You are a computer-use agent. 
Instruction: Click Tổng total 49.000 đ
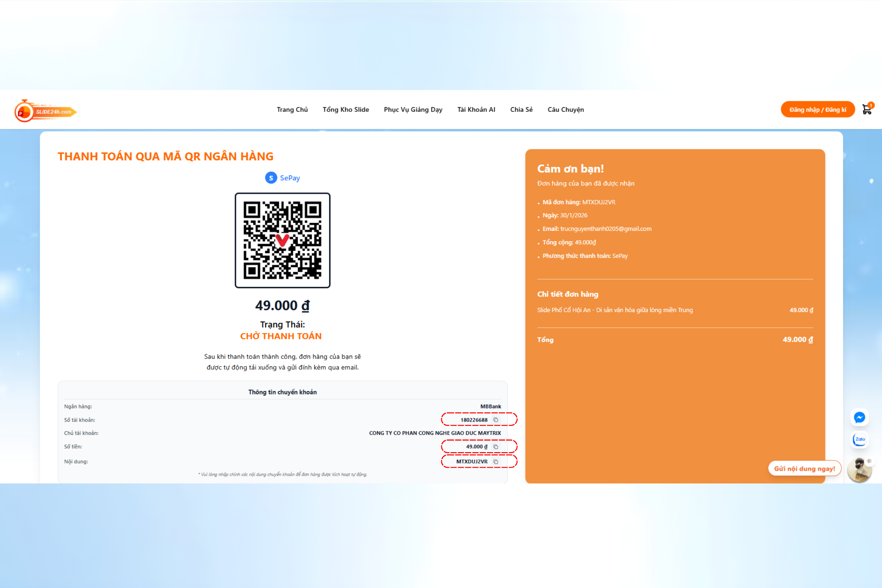(x=798, y=339)
